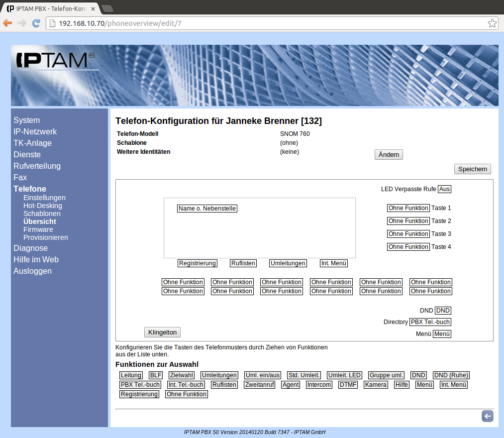The height and width of the screenshot is (438, 504).
Task: Close the IPTAM PBX browser tab
Action: click(x=93, y=9)
